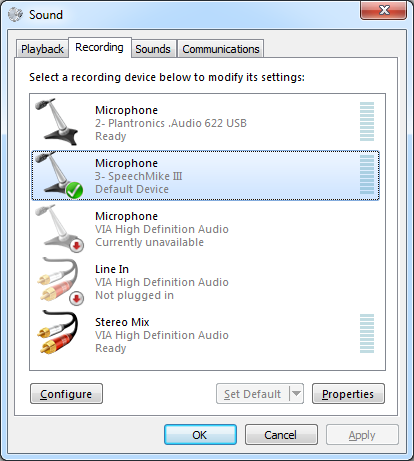The width and height of the screenshot is (414, 461).
Task: Open the Sounds tab
Action: tap(153, 49)
